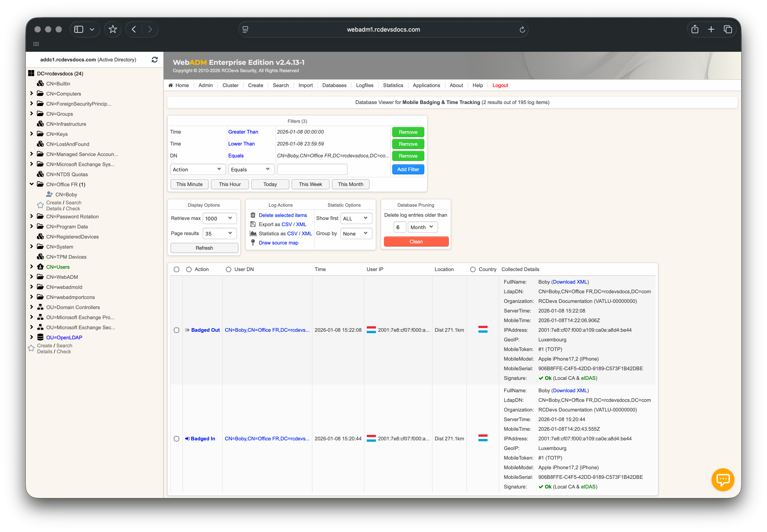
Task: Expand the CN=Computers tree node
Action: 32,94
